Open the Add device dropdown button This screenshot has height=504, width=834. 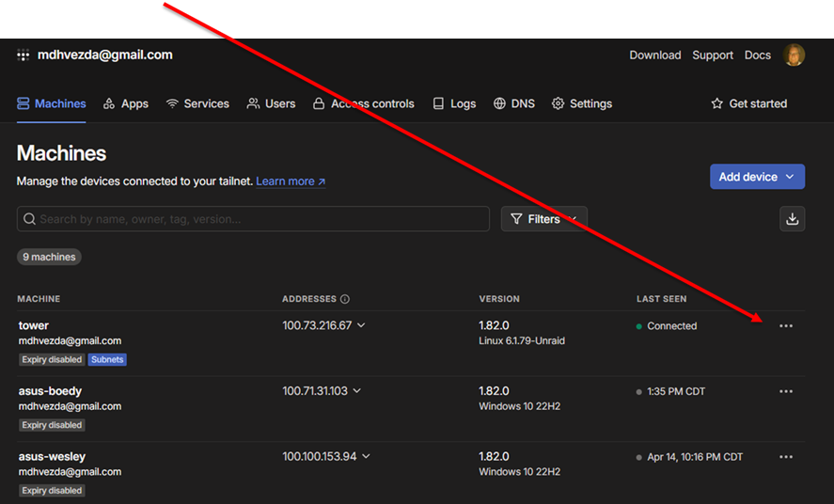click(x=757, y=177)
